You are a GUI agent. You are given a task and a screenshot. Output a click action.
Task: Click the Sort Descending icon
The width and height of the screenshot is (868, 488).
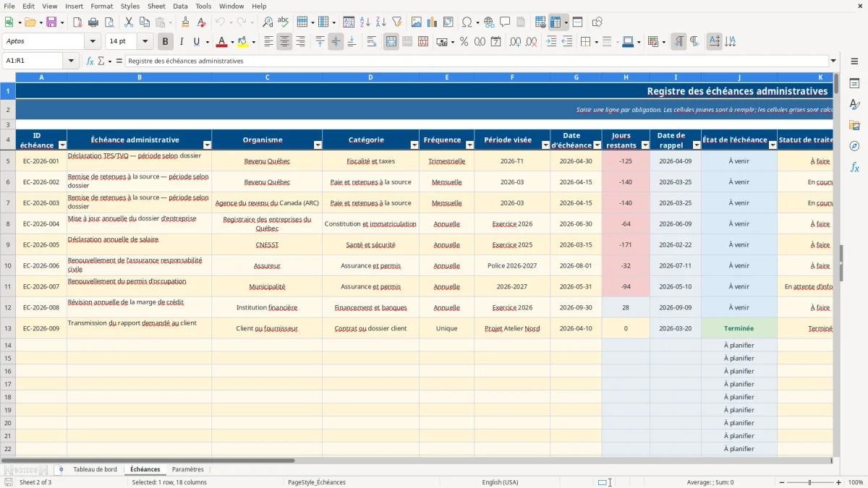380,22
